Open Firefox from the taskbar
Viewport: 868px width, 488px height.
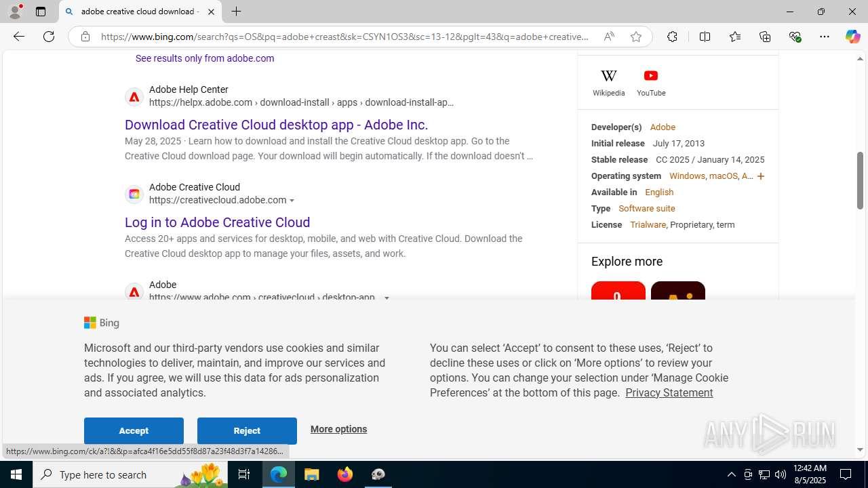345,474
